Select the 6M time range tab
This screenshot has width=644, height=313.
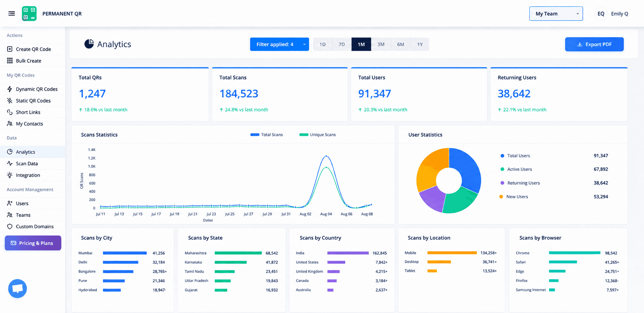point(400,44)
